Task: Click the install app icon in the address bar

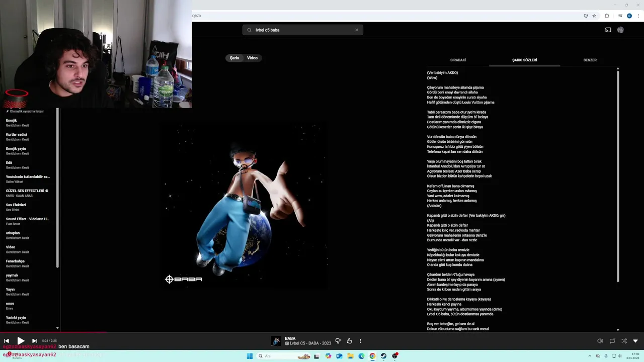Action: click(x=586, y=16)
